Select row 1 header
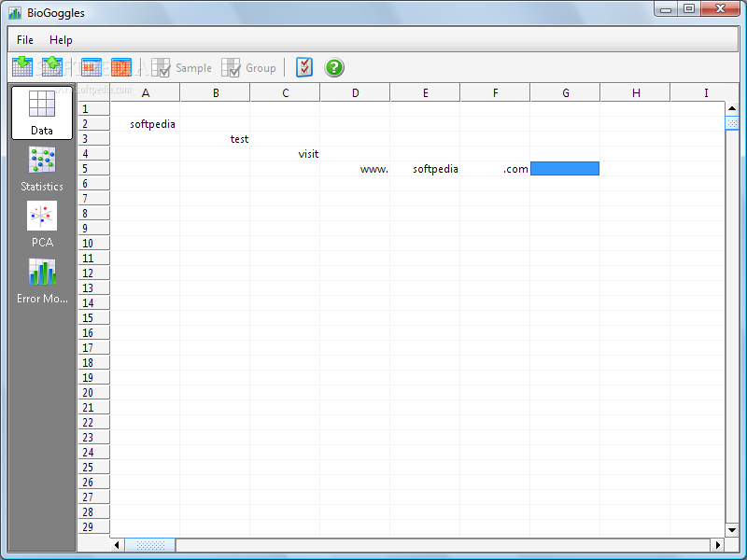 pyautogui.click(x=94, y=109)
